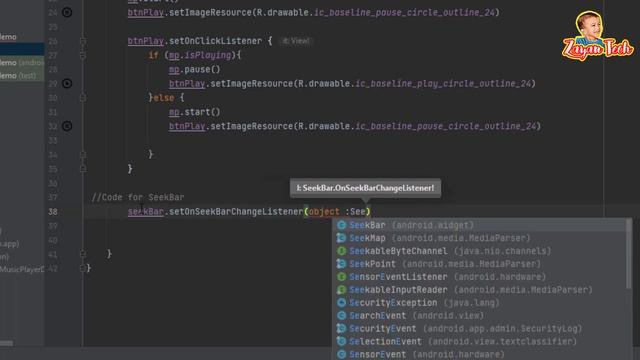
Task: Click the SeekBar.OnSeekBarChangeListener parameter hint tooltip
Action: [365, 188]
